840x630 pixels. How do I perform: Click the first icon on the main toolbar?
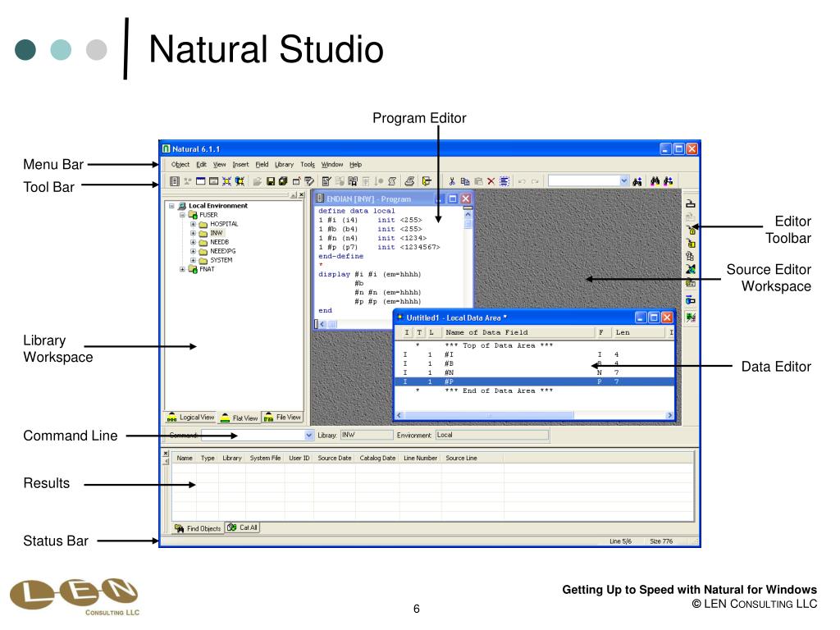tap(174, 181)
